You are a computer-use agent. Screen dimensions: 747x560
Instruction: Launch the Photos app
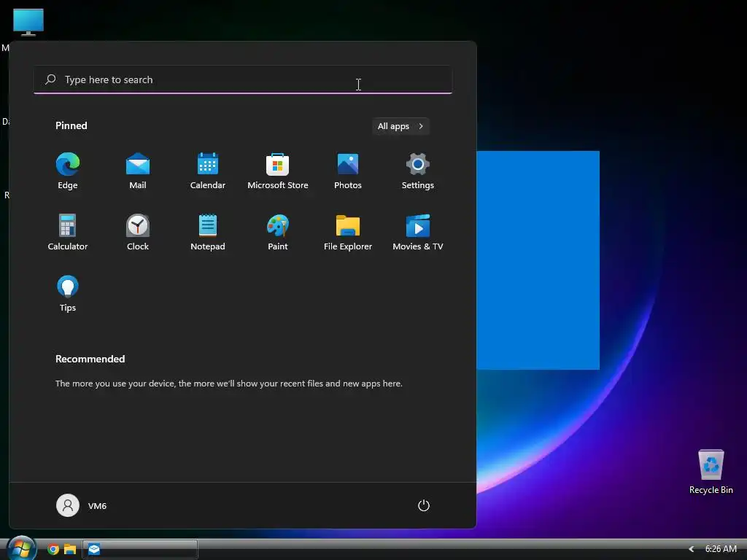348,171
